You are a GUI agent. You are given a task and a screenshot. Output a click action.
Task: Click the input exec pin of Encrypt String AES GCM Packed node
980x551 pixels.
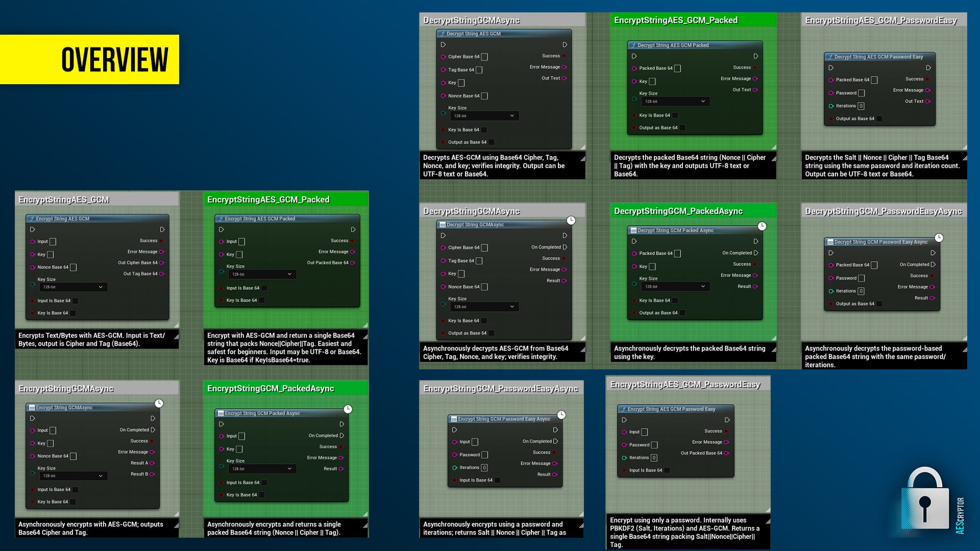tap(222, 230)
